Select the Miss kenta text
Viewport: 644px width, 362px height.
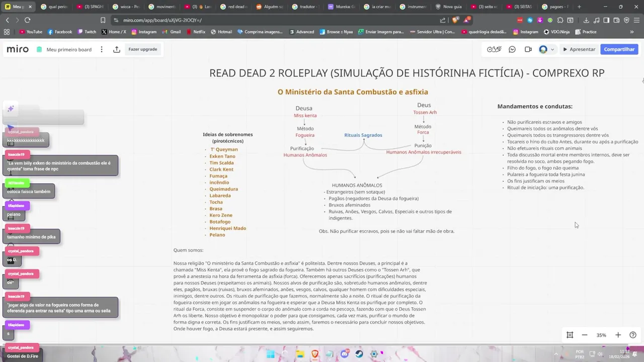[x=305, y=116]
